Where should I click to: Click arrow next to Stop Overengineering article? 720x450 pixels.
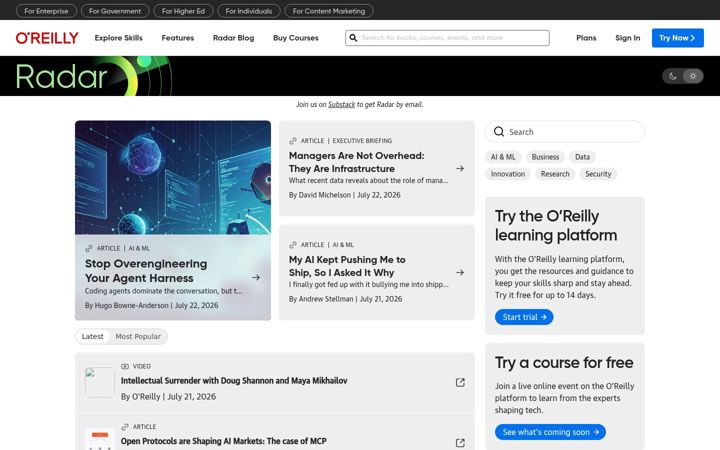[256, 277]
